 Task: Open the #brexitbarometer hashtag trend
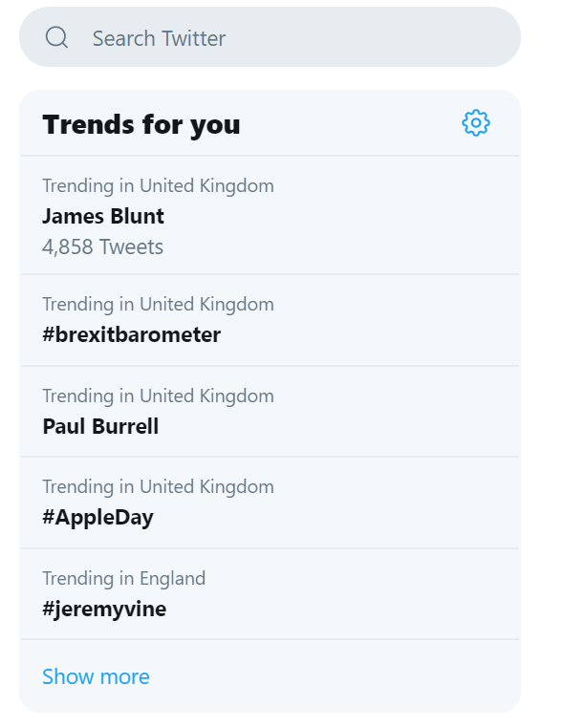point(131,334)
